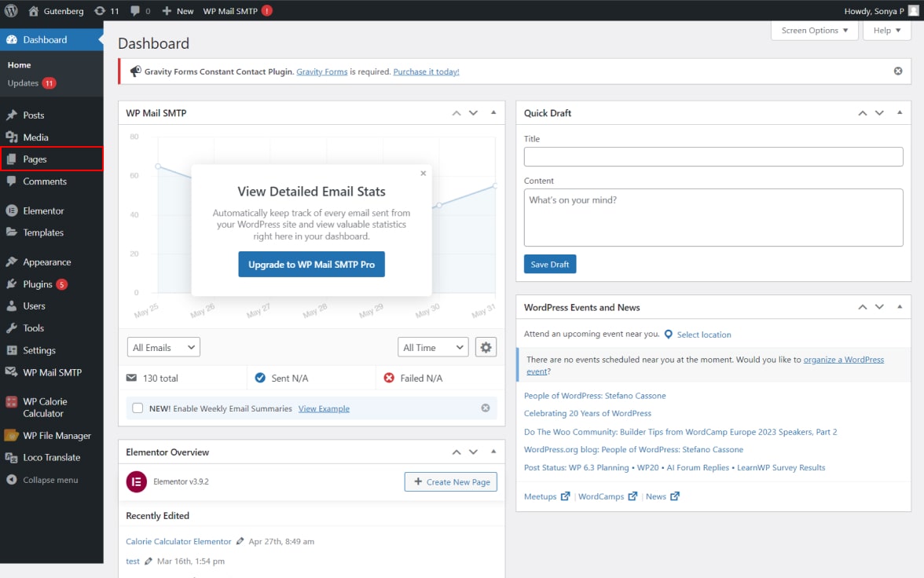Open WP Calorie Calculator in the sidebar
The image size is (924, 578).
click(x=52, y=407)
